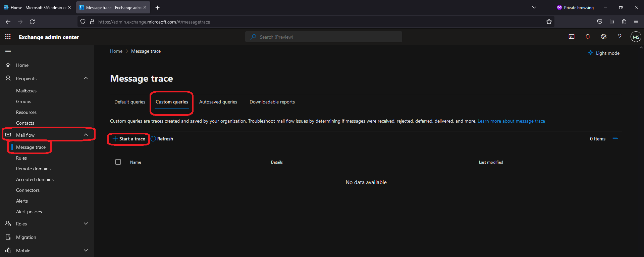The width and height of the screenshot is (644, 257).
Task: Open the Autosaved queries tab
Action: pos(218,102)
